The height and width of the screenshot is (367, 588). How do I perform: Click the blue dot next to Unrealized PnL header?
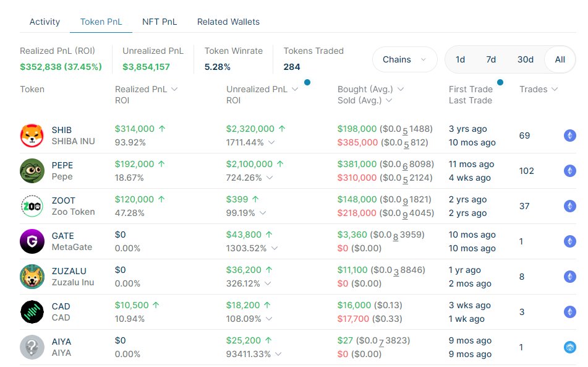[307, 82]
